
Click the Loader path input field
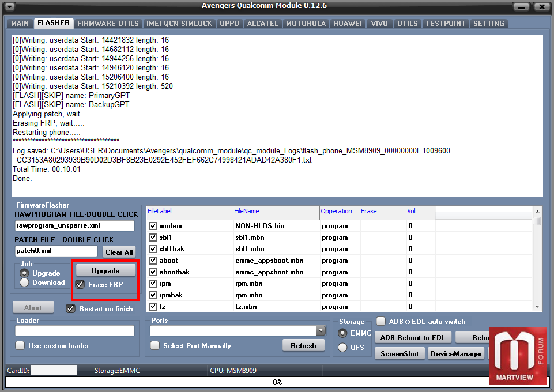(x=74, y=331)
